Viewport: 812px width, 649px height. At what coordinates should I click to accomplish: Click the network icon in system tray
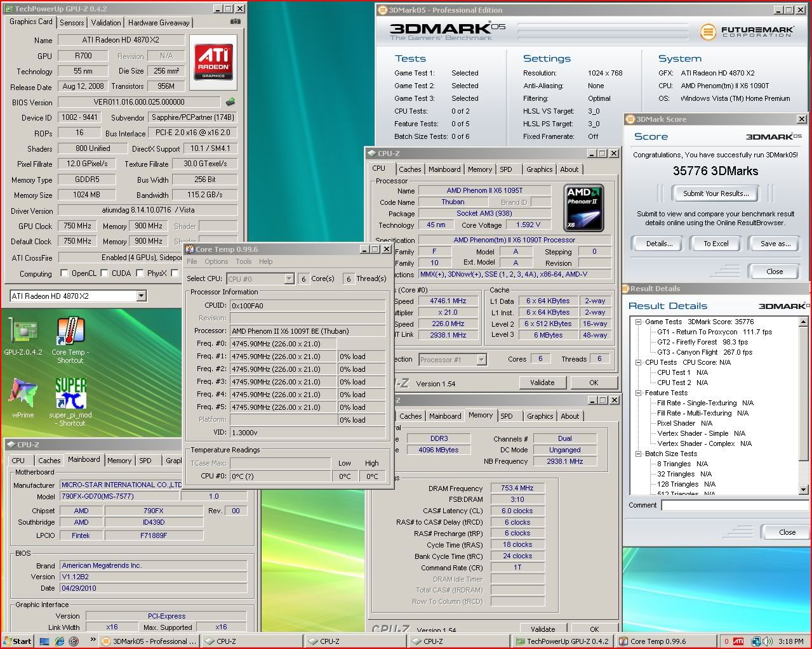click(755, 641)
